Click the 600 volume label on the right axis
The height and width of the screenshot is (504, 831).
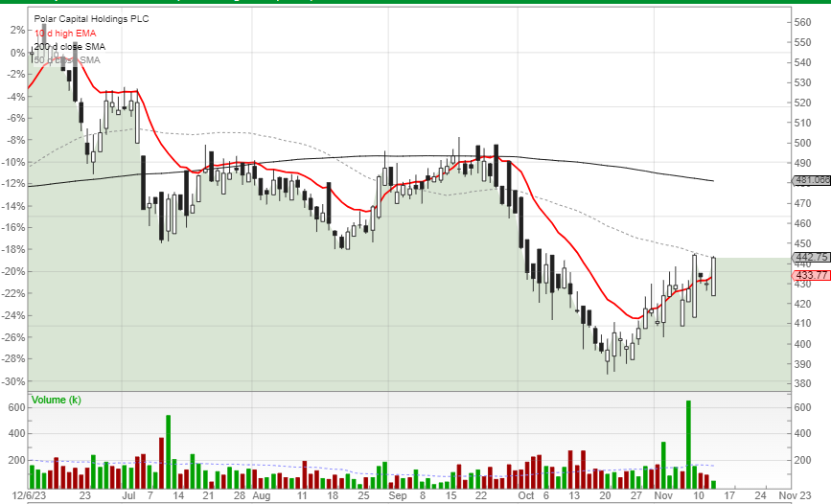tap(802, 407)
